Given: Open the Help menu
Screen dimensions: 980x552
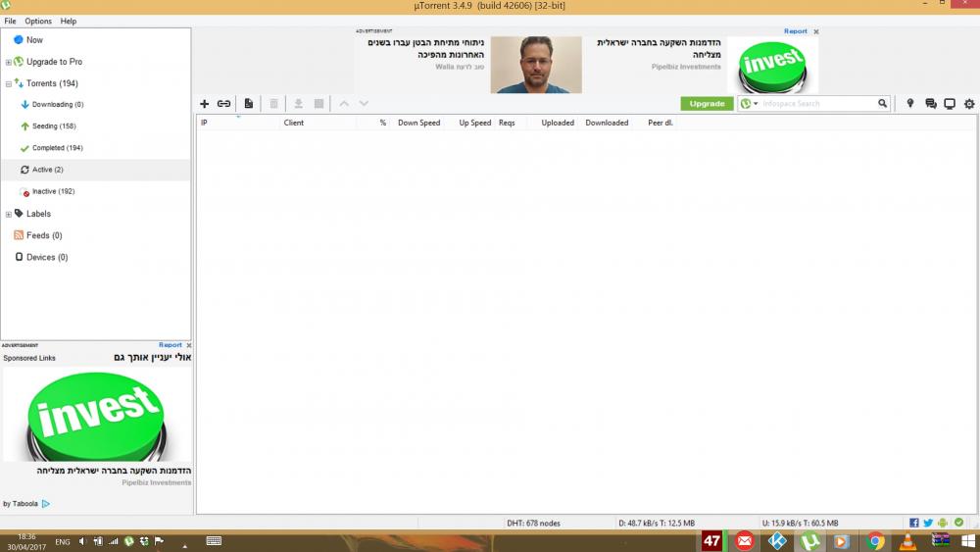Looking at the screenshot, I should tap(69, 21).
